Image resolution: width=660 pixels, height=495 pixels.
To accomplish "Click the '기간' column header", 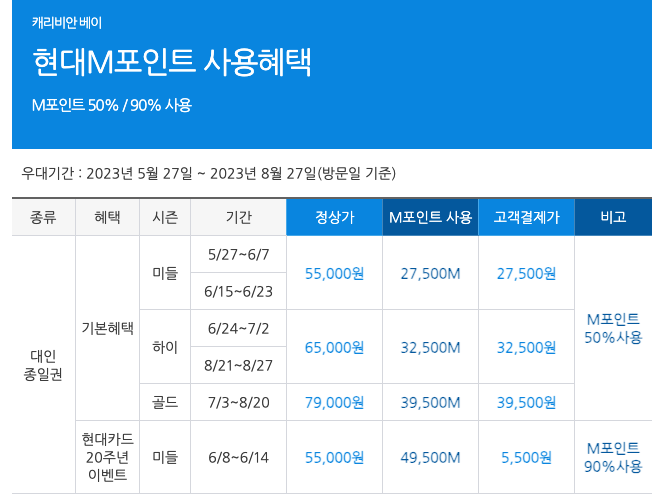I will click(238, 217).
